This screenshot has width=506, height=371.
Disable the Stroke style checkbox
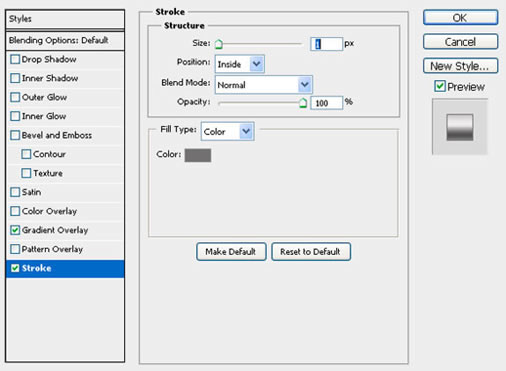coord(15,268)
